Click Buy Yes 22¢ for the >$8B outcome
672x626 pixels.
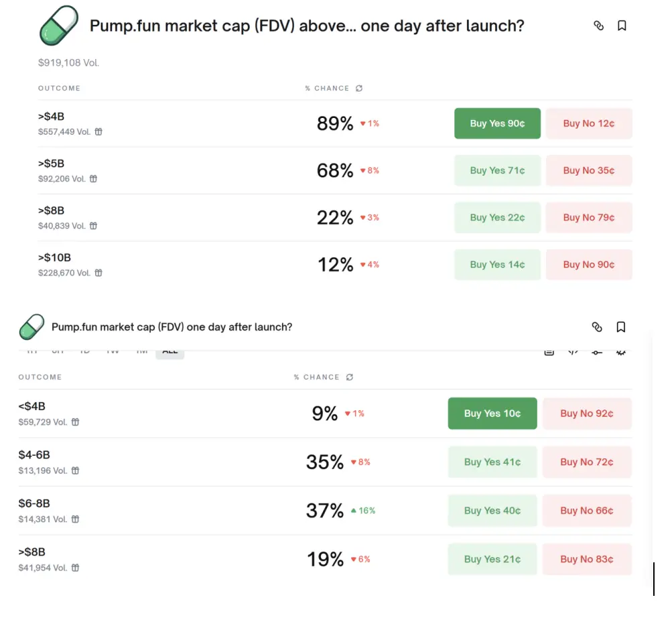(x=497, y=217)
